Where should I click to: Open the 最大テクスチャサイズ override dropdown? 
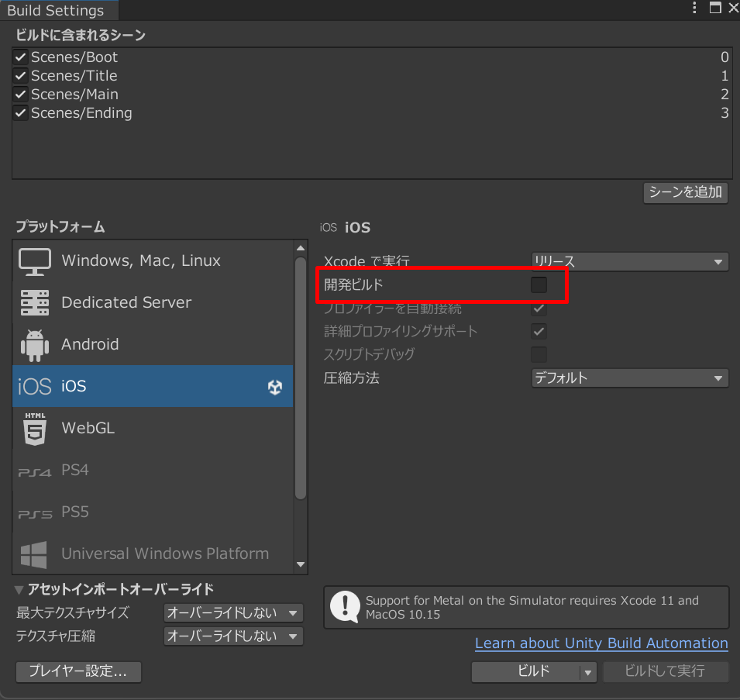(233, 613)
